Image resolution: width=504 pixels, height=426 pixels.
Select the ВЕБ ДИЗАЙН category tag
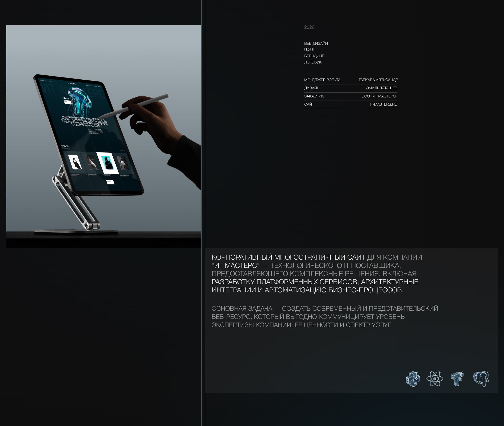[x=316, y=43]
